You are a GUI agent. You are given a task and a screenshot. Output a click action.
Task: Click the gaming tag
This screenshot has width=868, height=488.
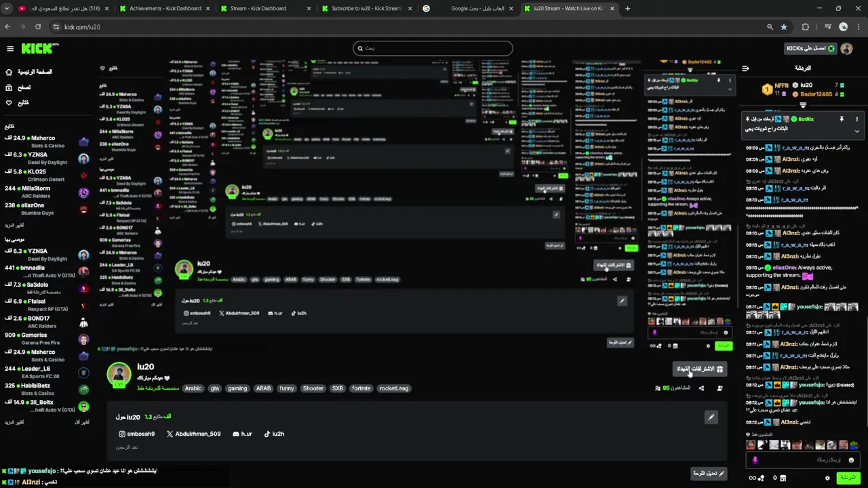[237, 388]
